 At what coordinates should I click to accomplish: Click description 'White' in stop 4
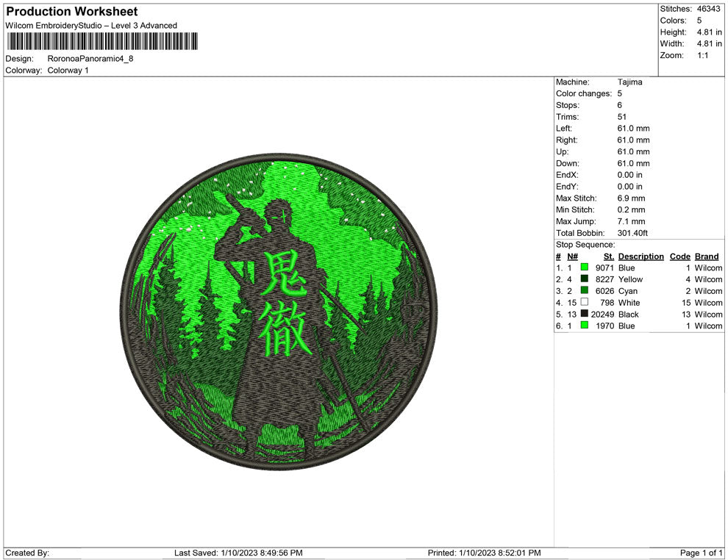tap(629, 303)
